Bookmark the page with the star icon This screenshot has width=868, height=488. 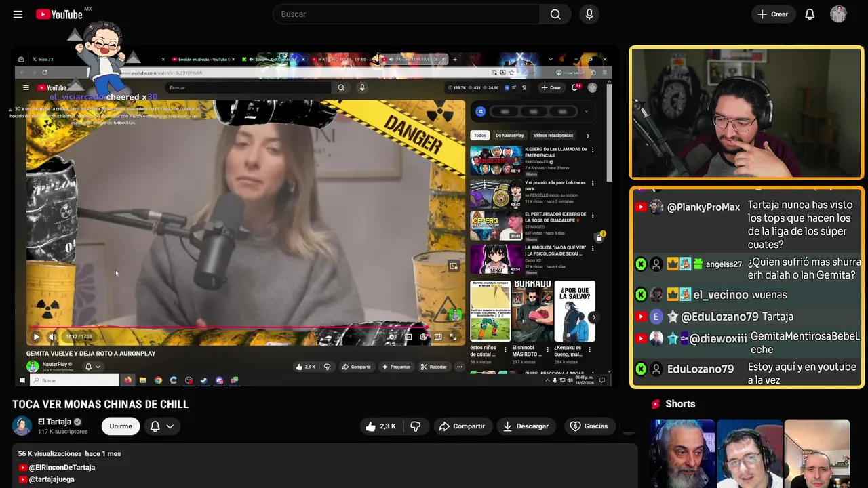[511, 73]
